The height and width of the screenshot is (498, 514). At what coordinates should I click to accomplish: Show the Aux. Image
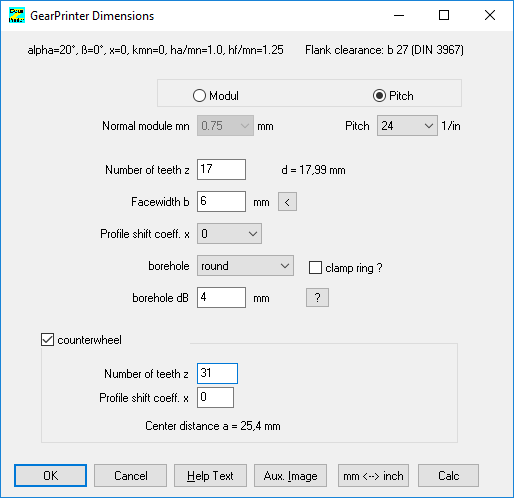click(x=290, y=475)
